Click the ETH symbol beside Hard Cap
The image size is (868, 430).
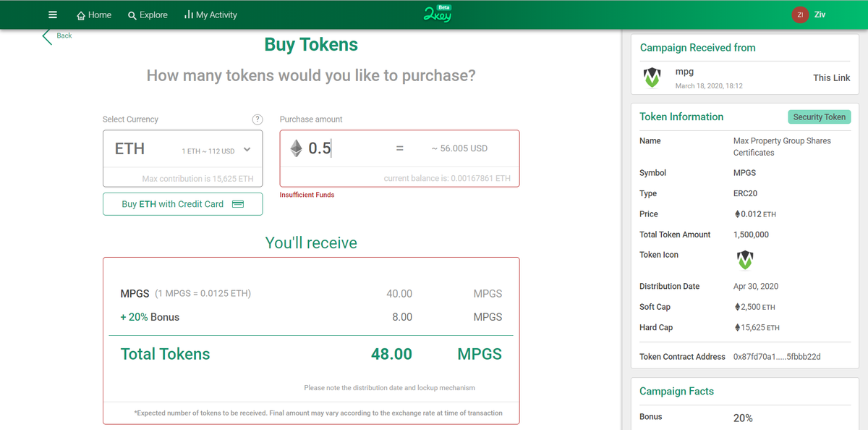tap(737, 328)
